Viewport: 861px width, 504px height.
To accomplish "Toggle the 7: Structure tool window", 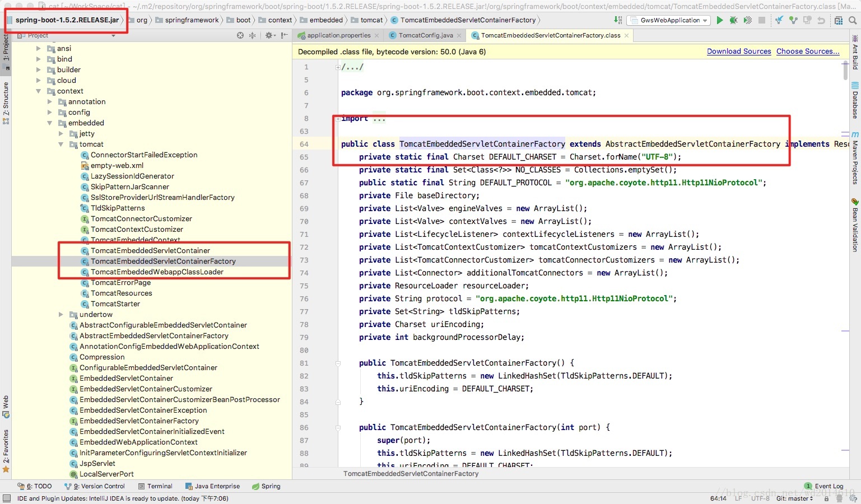I will point(6,103).
